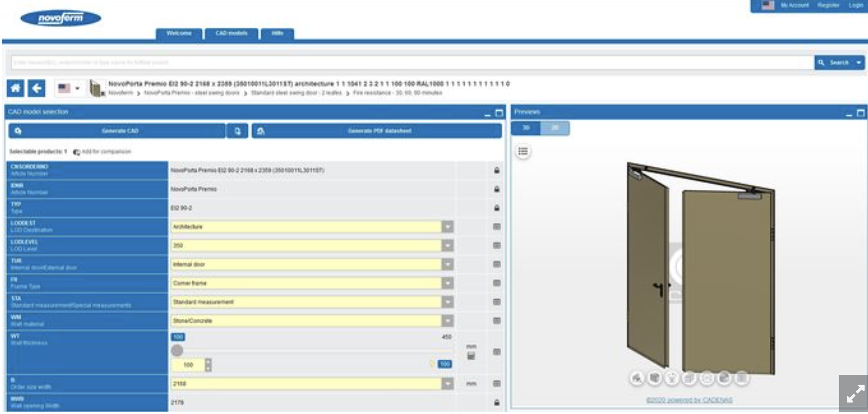Screen dimensions: 868x414
Task: Open Fire resistance 30, 60, 90 minutes breadcrumb
Action: 397,93
